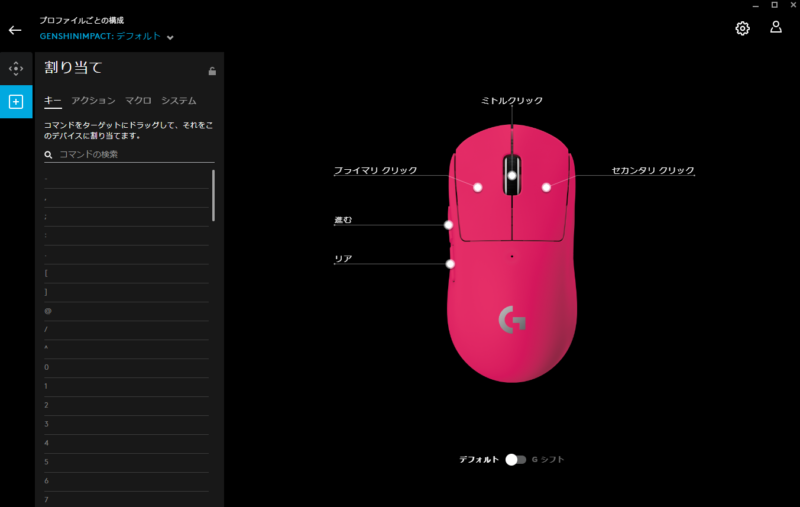Click the lock icon beside 割り当て
Viewport: 800px width, 507px height.
(212, 71)
